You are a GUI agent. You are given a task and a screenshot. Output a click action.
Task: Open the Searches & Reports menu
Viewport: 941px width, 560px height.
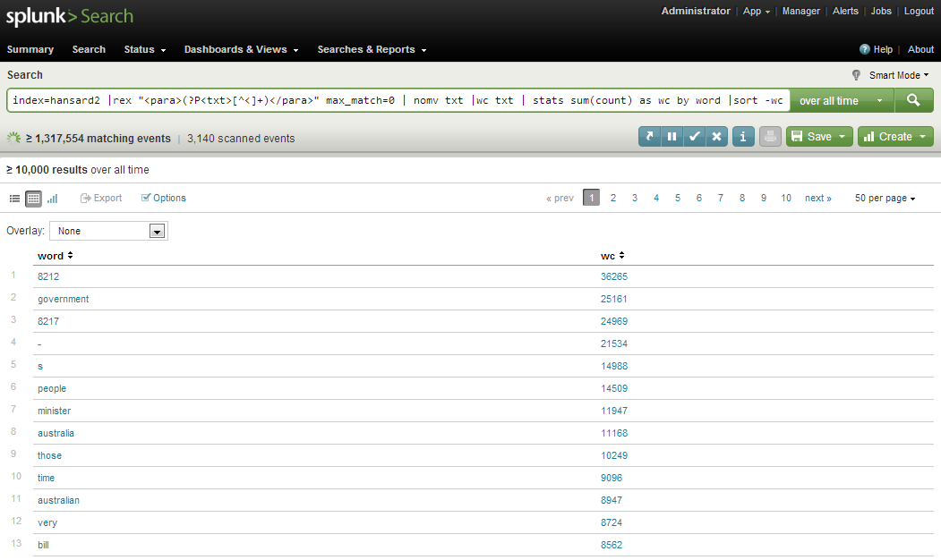pyautogui.click(x=372, y=49)
